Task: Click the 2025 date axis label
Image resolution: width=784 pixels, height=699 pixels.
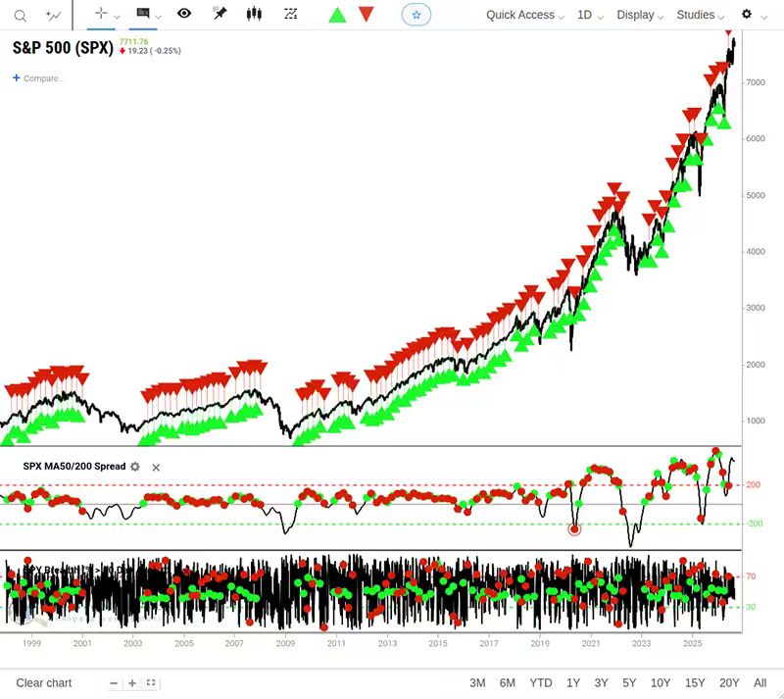Action: pyautogui.click(x=693, y=643)
